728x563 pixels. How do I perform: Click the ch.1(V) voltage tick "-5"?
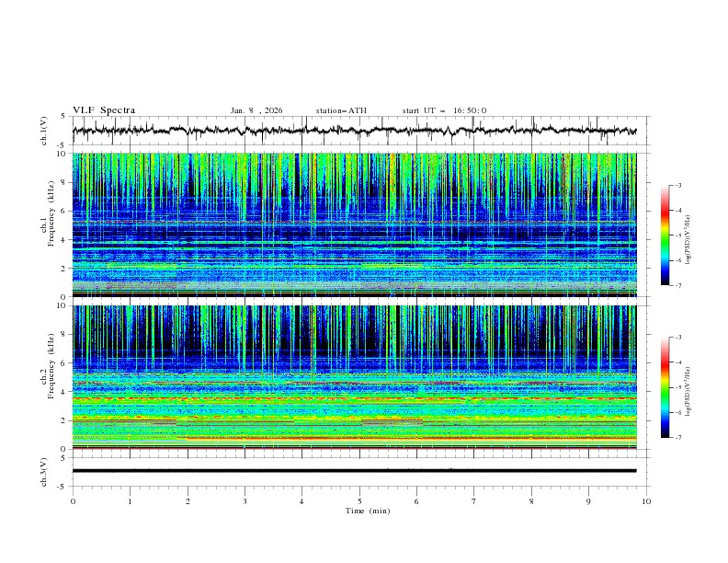tap(63, 145)
